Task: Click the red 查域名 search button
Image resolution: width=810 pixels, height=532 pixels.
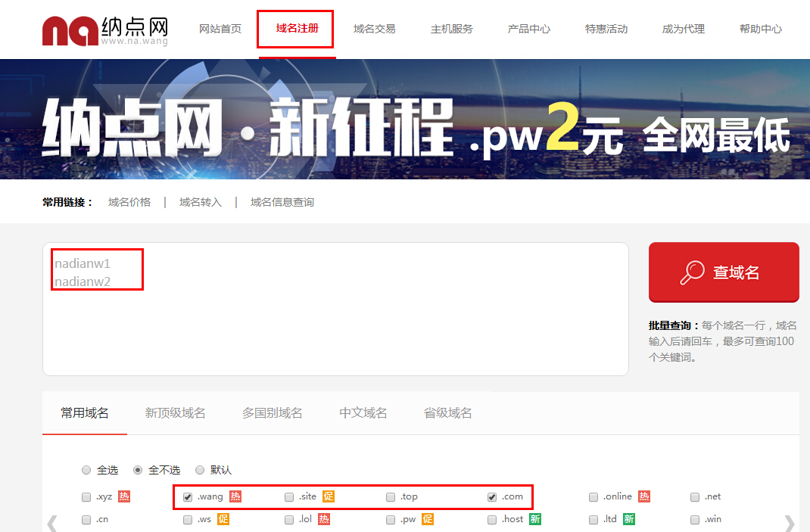Action: tap(724, 272)
